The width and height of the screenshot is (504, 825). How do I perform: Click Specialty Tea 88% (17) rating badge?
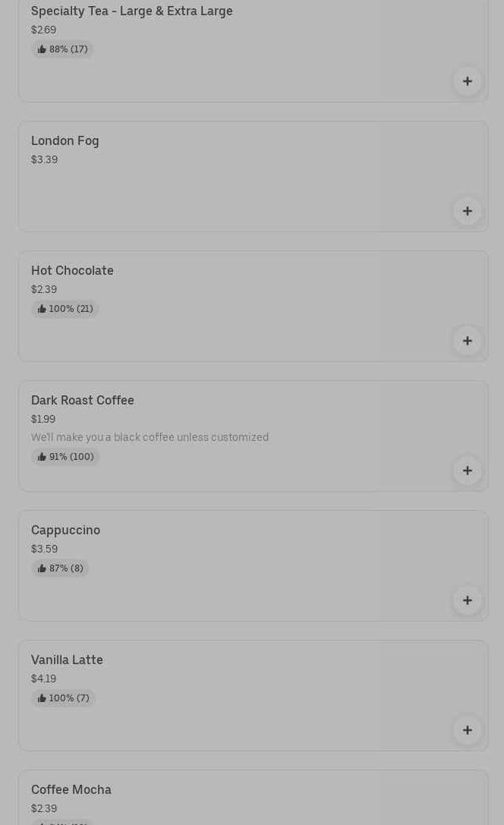62,49
